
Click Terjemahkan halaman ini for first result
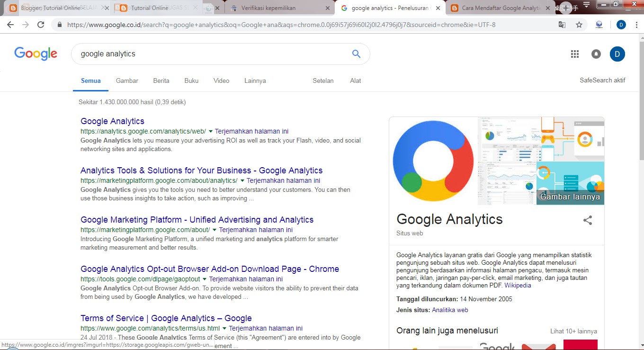(x=251, y=131)
